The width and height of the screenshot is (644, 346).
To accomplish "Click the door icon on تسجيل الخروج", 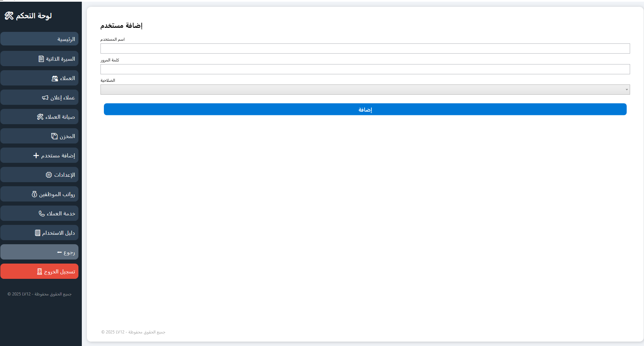I will (x=39, y=272).
